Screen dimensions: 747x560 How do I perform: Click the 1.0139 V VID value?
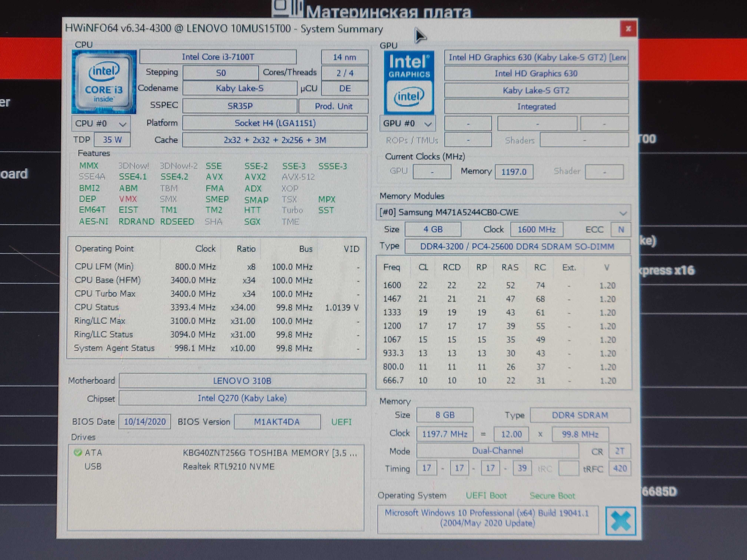tap(342, 308)
